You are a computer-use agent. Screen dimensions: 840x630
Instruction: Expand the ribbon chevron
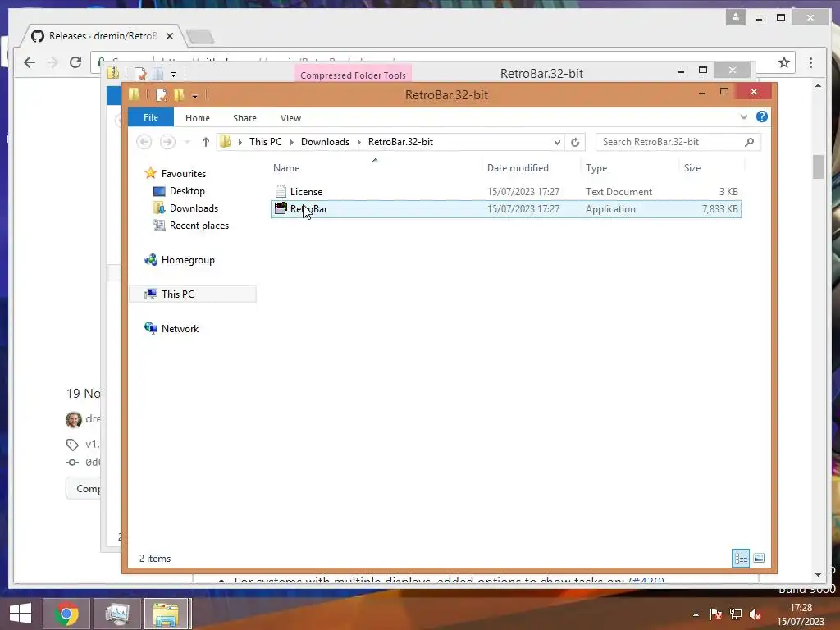click(743, 116)
